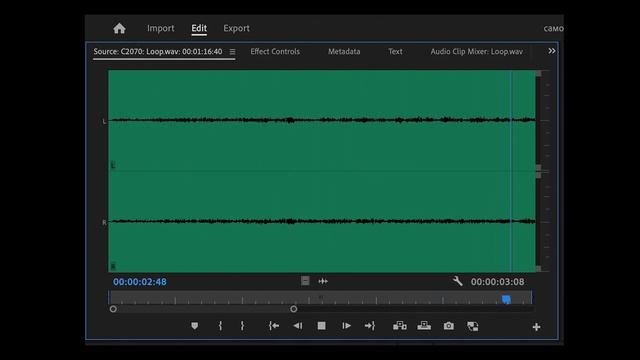Click the bottom handle of vertical zoom bar
Image resolution: width=640 pixels, height=360 pixels.
coord(538,269)
